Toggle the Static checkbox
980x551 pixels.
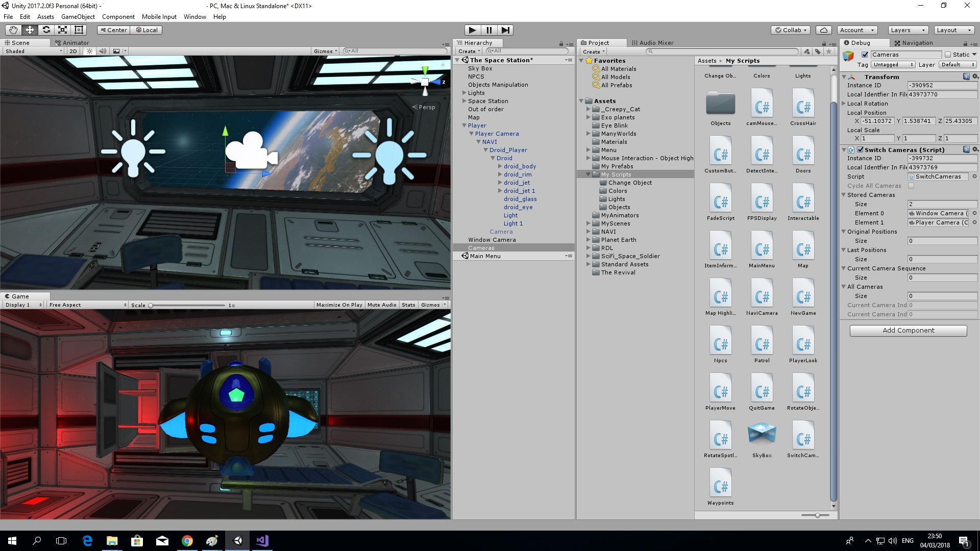[948, 55]
